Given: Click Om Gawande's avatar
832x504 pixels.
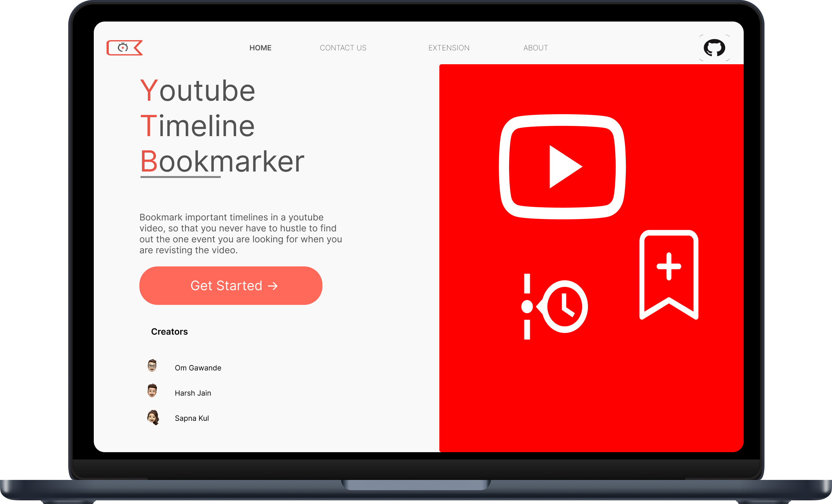Looking at the screenshot, I should (152, 366).
